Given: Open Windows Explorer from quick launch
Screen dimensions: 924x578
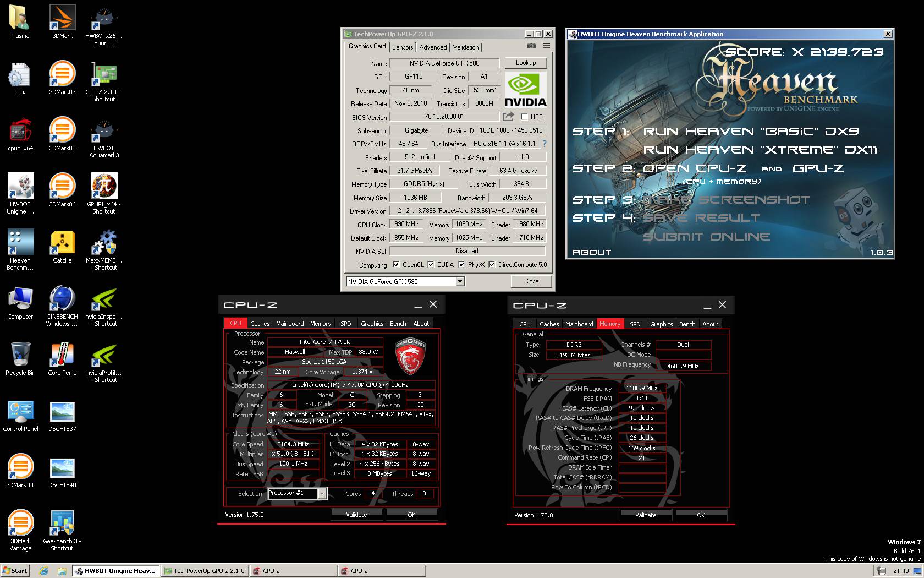Looking at the screenshot, I should pyautogui.click(x=62, y=571).
